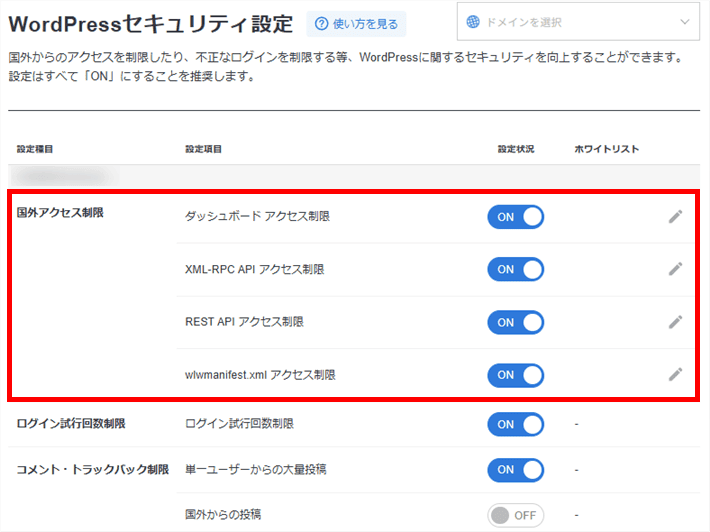This screenshot has height=532, width=710.
Task: Toggle wlwmanifest.xml アクセス制限 switch
Action: click(x=515, y=375)
